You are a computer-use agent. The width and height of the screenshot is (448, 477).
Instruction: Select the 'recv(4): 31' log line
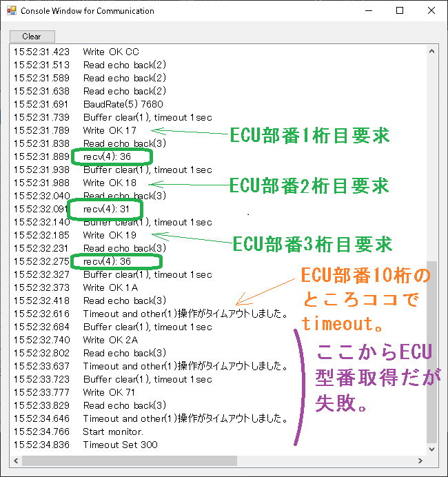pyautogui.click(x=106, y=209)
